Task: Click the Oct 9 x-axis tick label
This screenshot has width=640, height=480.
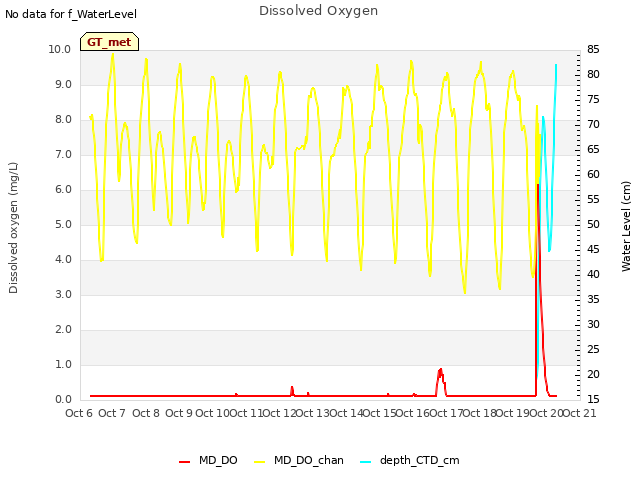Action: click(179, 413)
